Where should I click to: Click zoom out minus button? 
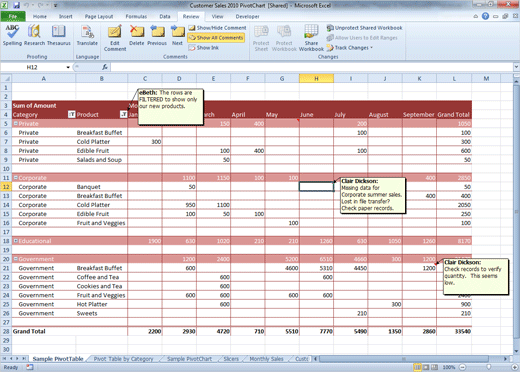pyautogui.click(x=462, y=367)
